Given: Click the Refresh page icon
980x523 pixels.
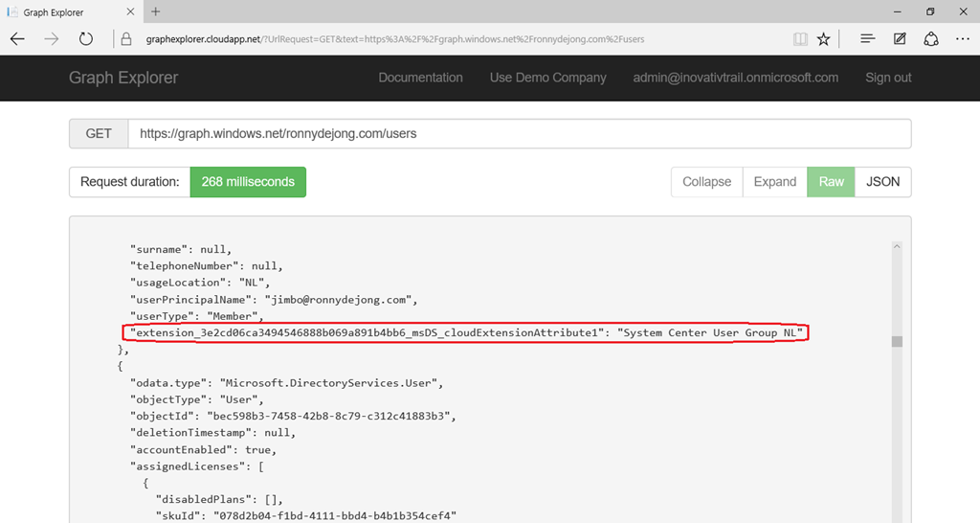Looking at the screenshot, I should point(86,39).
